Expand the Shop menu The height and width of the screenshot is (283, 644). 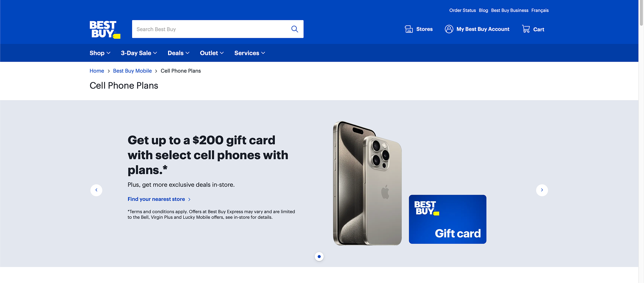100,53
